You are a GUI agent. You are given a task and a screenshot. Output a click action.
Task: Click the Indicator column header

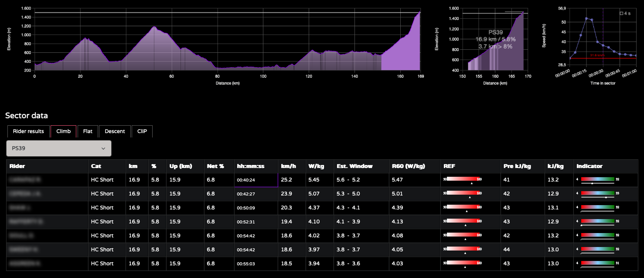pyautogui.click(x=589, y=166)
